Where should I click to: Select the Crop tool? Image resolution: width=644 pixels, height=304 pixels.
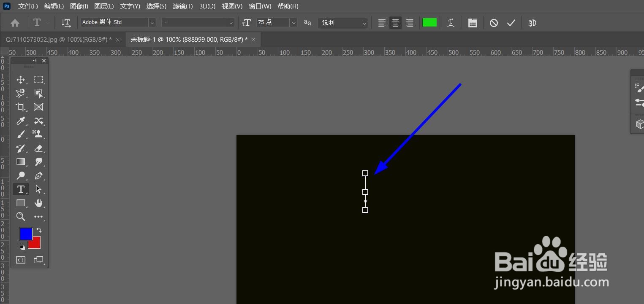pyautogui.click(x=21, y=107)
